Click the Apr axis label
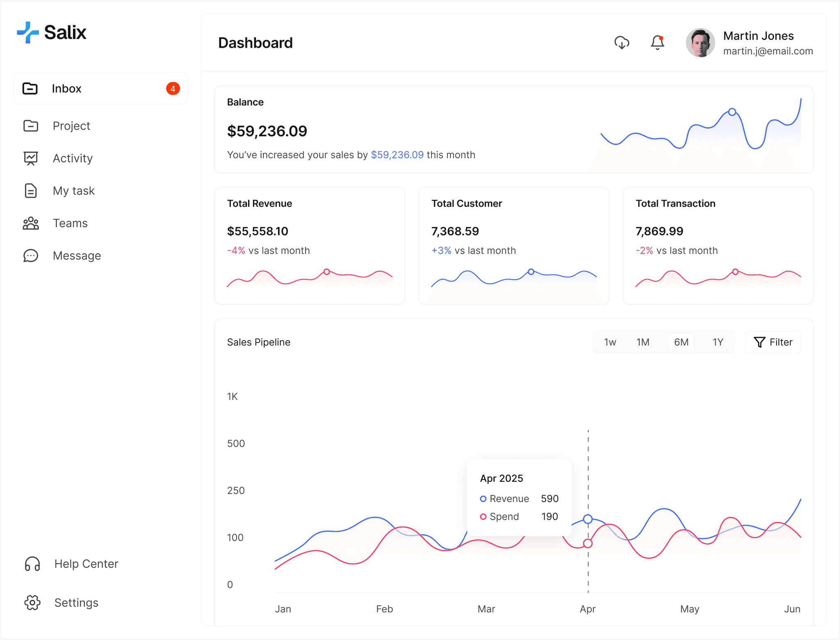 587,609
